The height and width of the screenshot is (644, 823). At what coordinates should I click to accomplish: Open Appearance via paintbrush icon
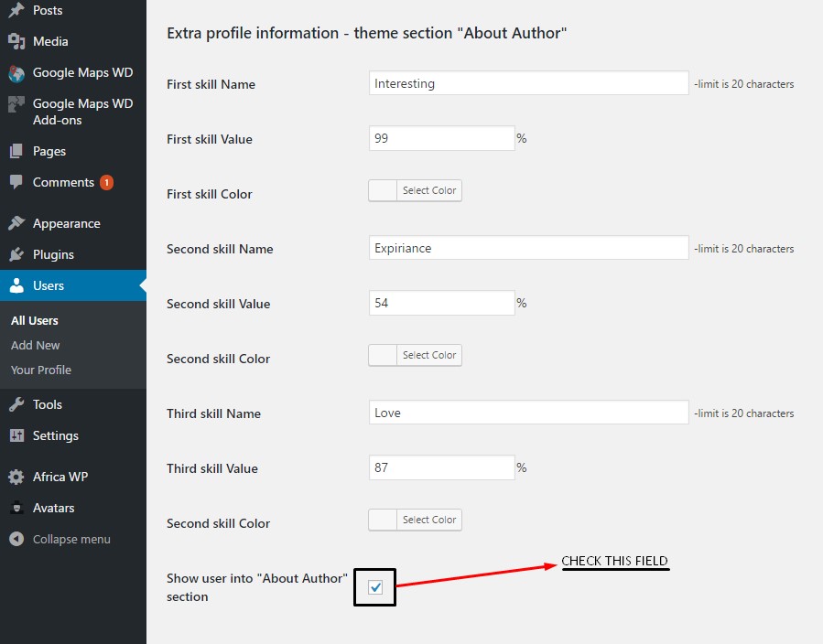coord(16,223)
